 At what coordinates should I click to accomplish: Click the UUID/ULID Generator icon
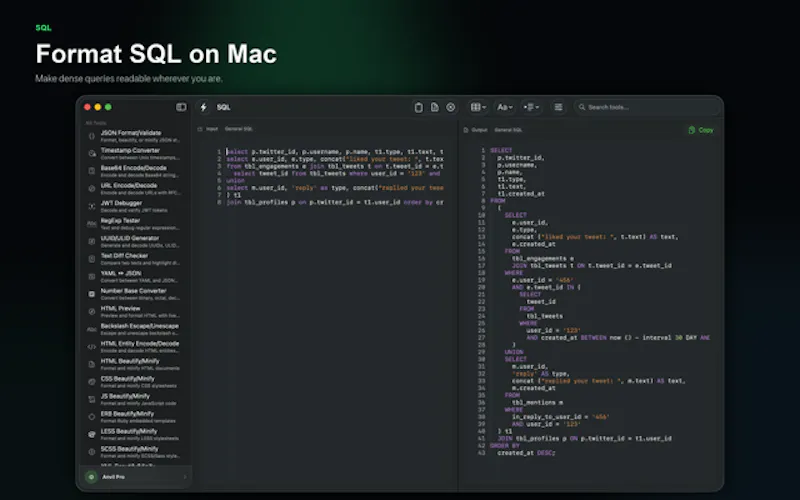(92, 242)
